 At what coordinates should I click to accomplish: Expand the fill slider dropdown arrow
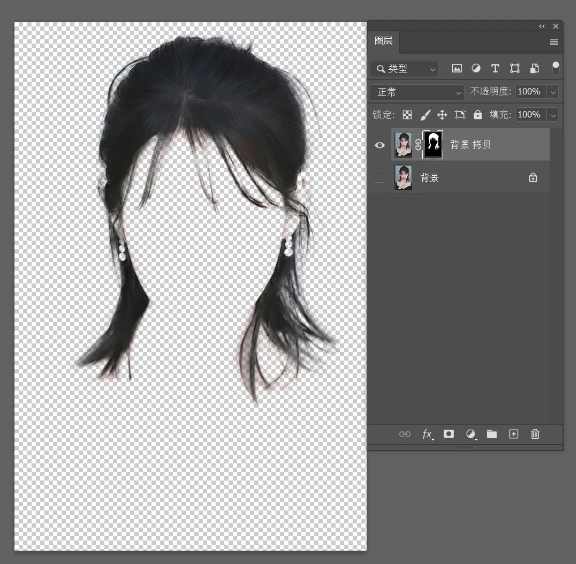click(553, 115)
